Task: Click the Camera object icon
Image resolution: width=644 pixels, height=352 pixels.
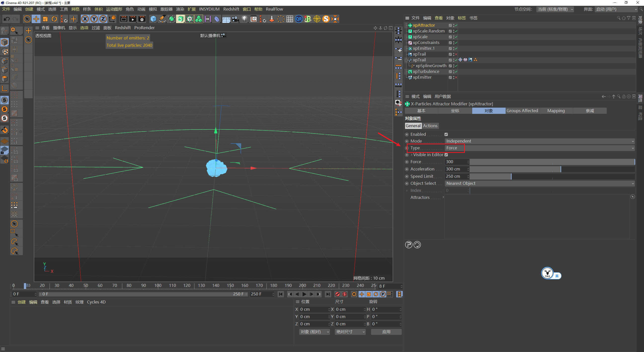Action: [x=235, y=19]
